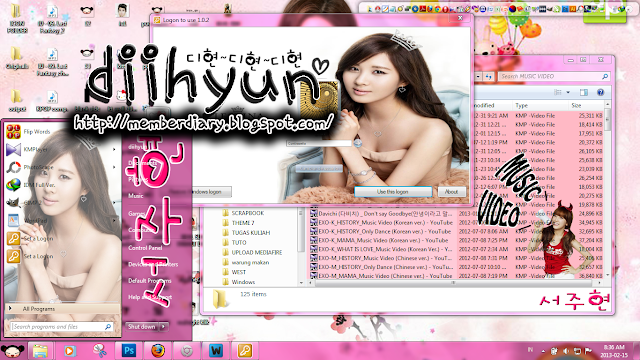Viewport: 640px width, 360px height.
Task: Open the change view dropdown arrow
Action: (x=568, y=93)
